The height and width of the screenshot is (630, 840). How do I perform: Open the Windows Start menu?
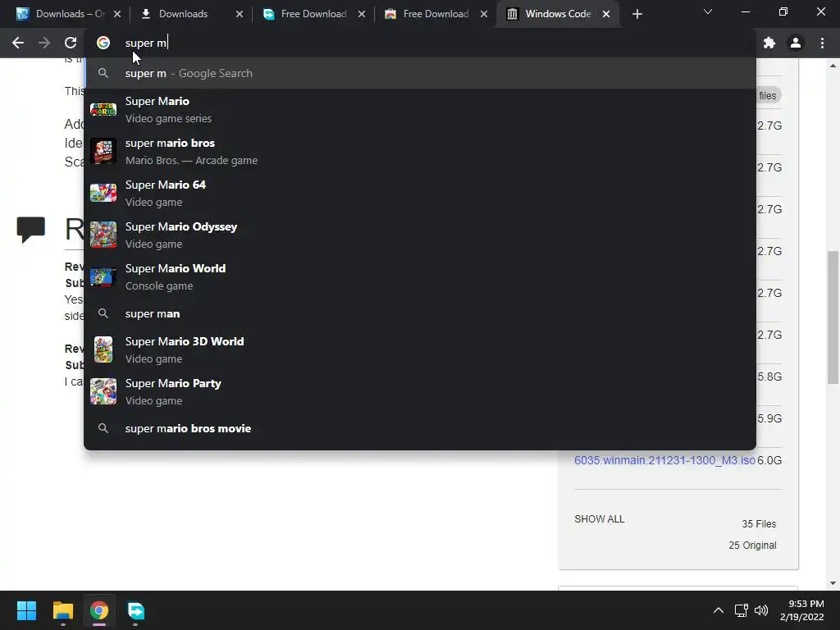[26, 610]
